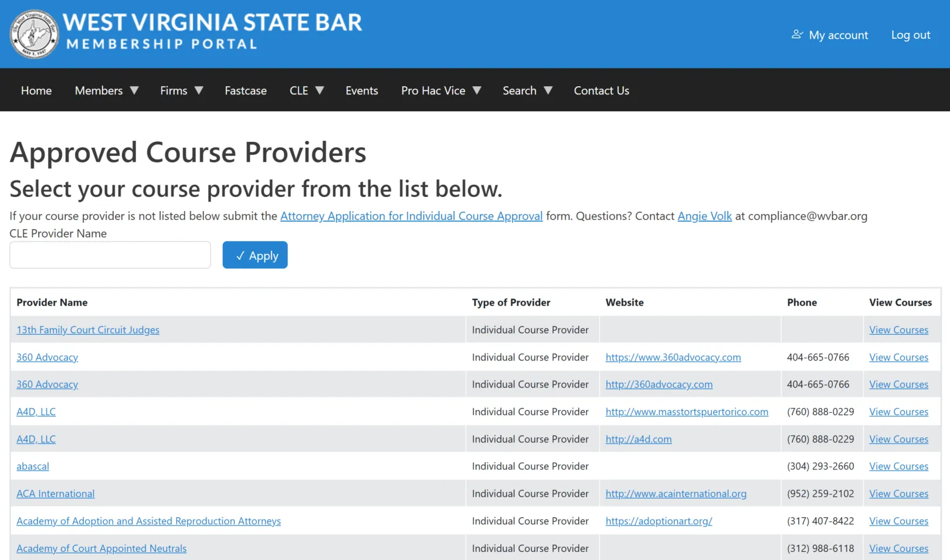This screenshot has width=950, height=560.
Task: Expand the CLE dropdown arrow
Action: click(320, 90)
